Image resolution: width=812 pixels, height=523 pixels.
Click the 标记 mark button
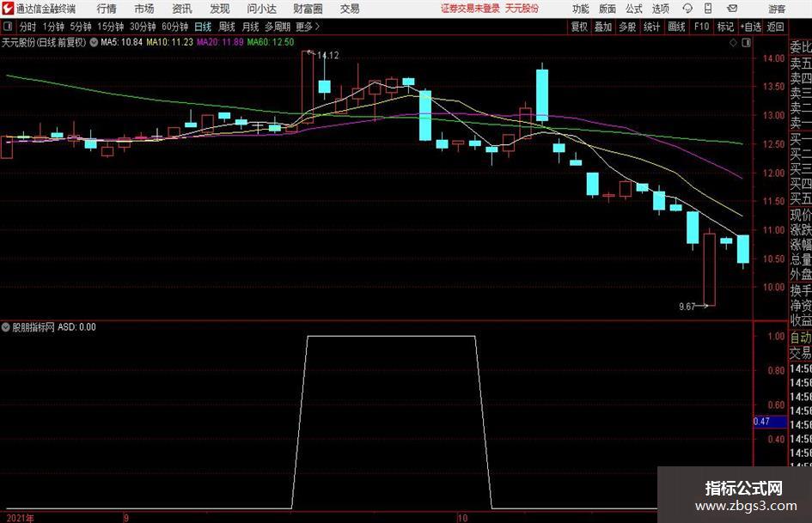tap(725, 27)
